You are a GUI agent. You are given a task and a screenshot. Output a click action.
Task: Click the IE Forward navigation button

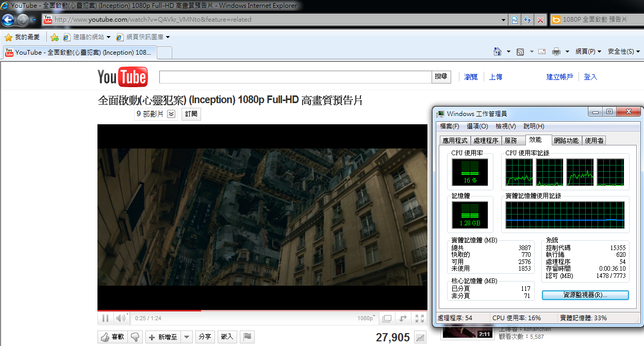[23, 20]
